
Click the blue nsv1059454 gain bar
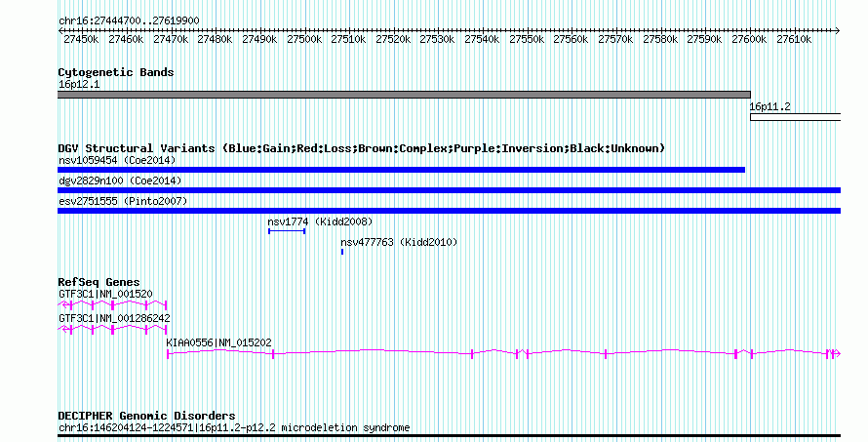pos(402,170)
